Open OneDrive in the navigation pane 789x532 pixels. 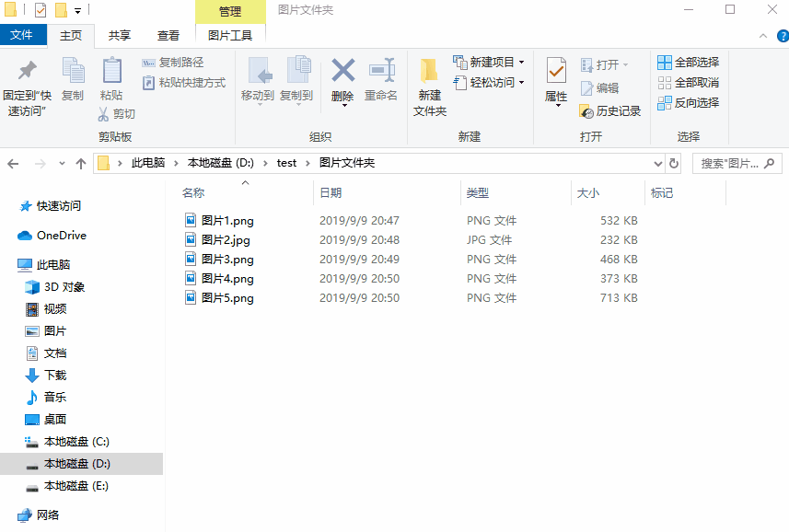(x=52, y=236)
